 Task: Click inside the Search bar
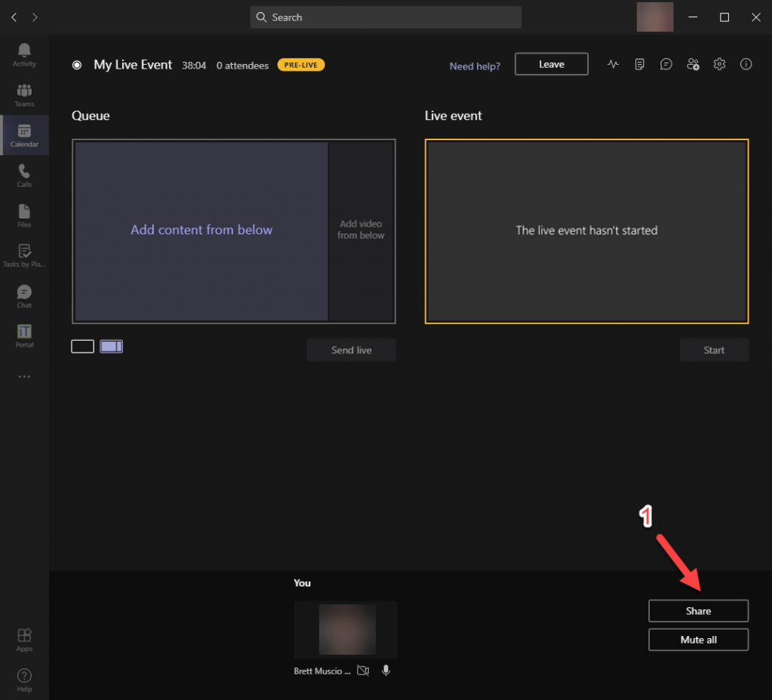(x=385, y=17)
